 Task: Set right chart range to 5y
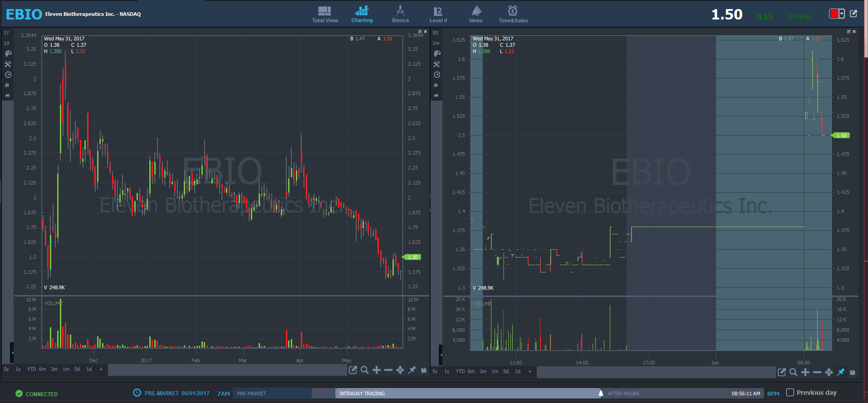click(x=435, y=371)
